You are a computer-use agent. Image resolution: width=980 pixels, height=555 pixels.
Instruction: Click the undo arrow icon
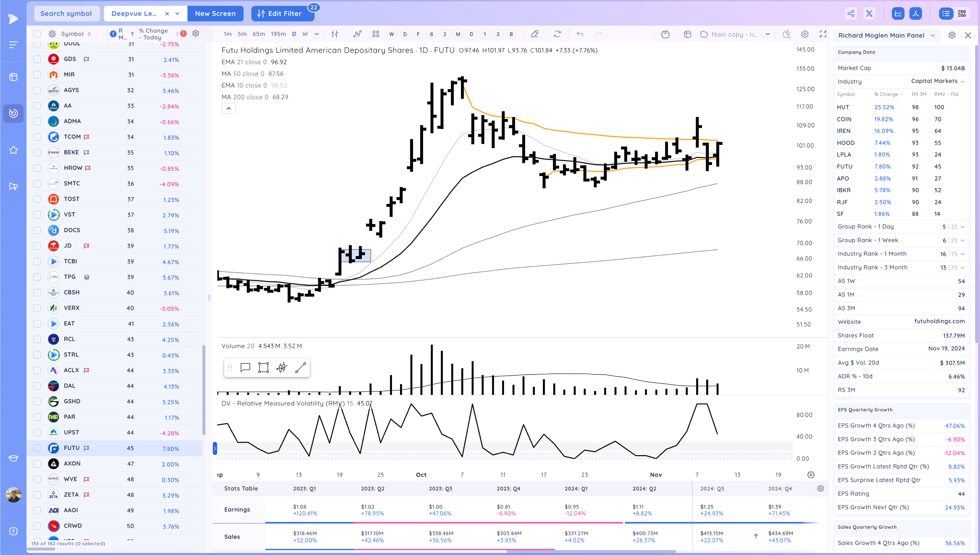(580, 34)
